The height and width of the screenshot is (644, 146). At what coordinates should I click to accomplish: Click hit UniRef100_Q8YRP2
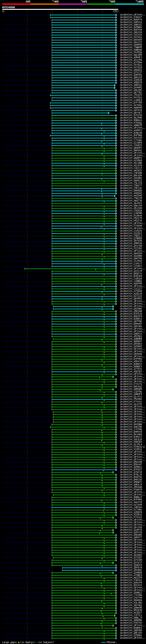(131, 299)
